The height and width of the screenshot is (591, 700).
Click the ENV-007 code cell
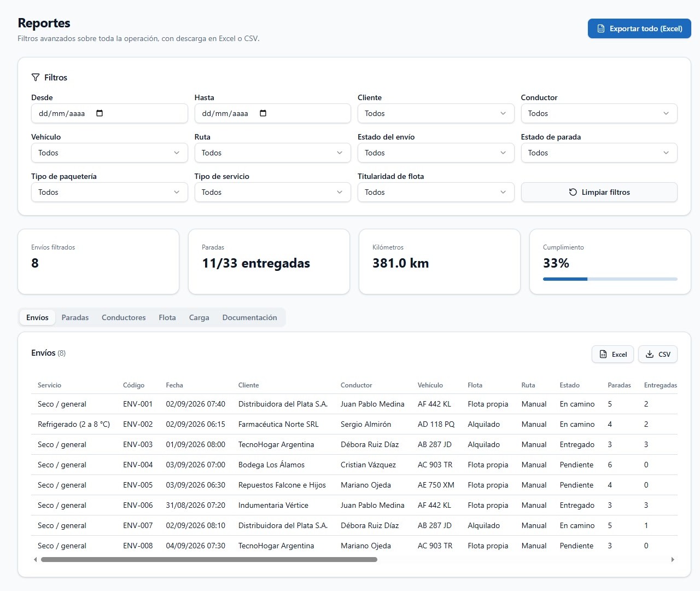point(138,525)
